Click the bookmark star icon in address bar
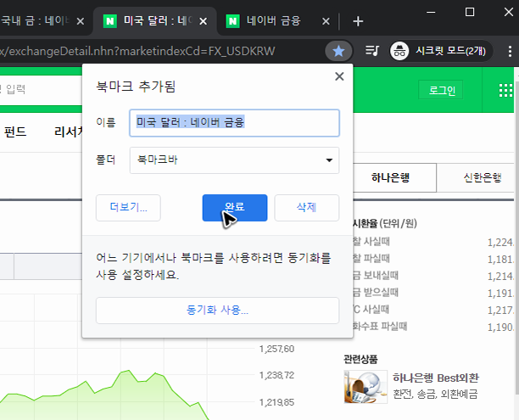This screenshot has height=420, width=519. pyautogui.click(x=338, y=52)
